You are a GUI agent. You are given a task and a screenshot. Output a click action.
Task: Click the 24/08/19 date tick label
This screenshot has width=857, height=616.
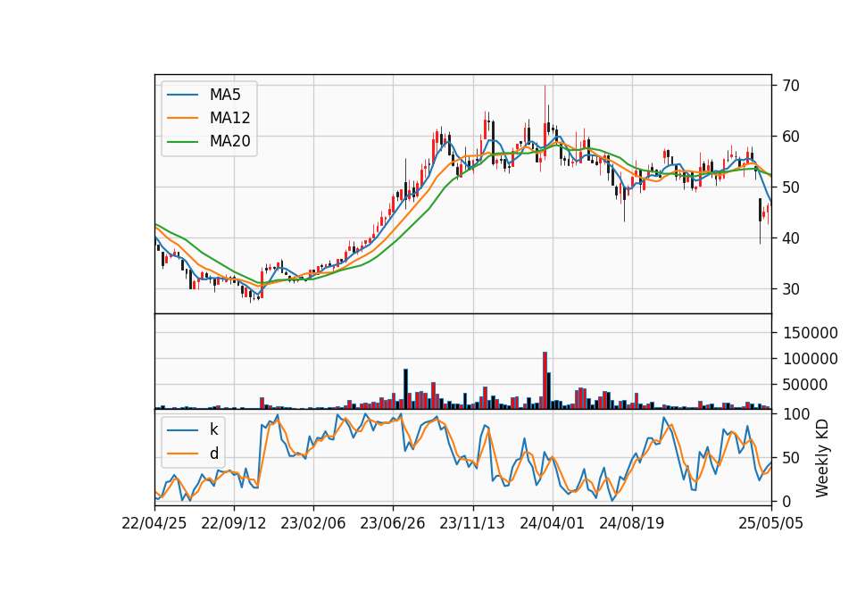[x=632, y=523]
